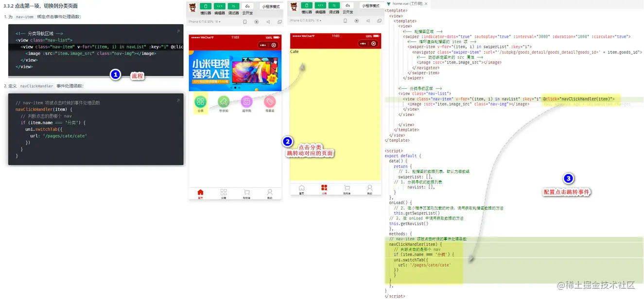Select the 购物车 tab in home-page simulator

coord(246,194)
